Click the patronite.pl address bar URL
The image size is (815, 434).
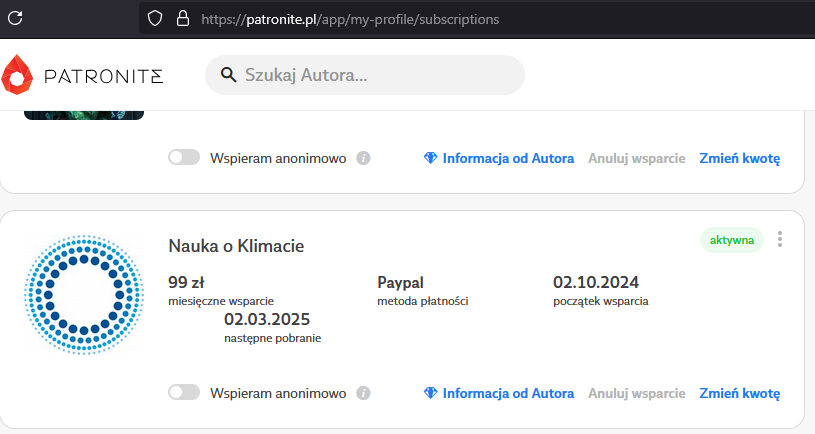[x=350, y=19]
